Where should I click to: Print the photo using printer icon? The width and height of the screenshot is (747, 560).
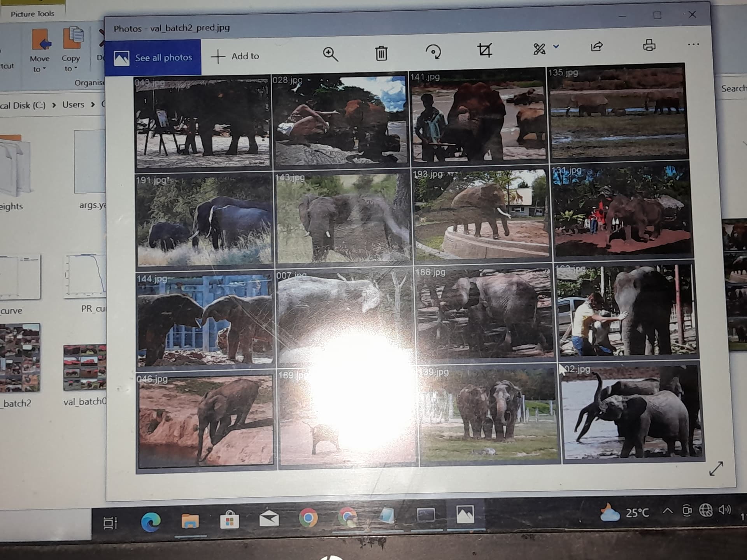click(x=649, y=45)
